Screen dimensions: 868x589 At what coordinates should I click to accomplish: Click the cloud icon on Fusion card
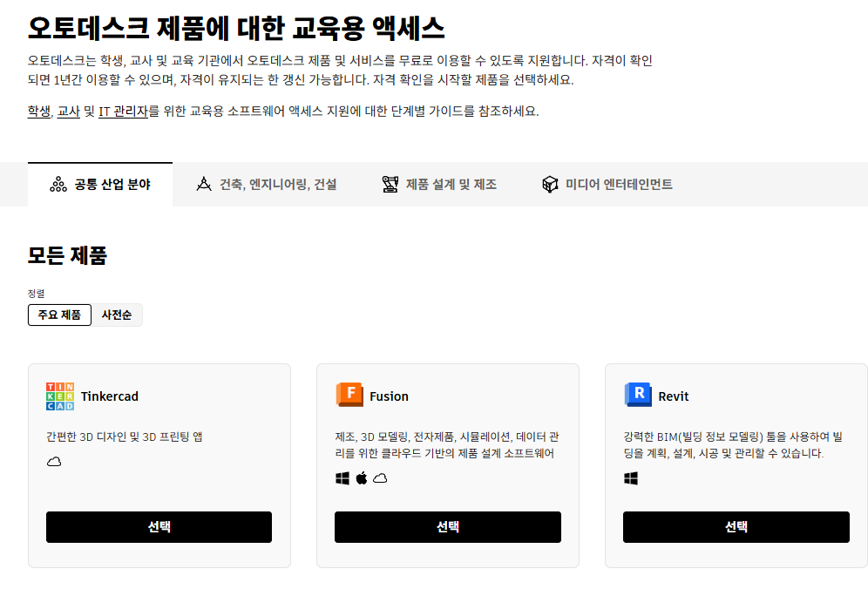[x=380, y=478]
